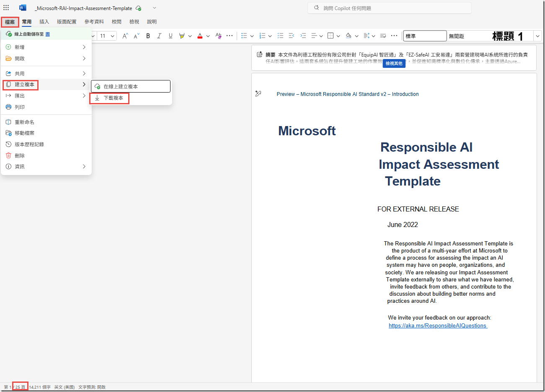Select 下載複本 submenu option

point(131,98)
